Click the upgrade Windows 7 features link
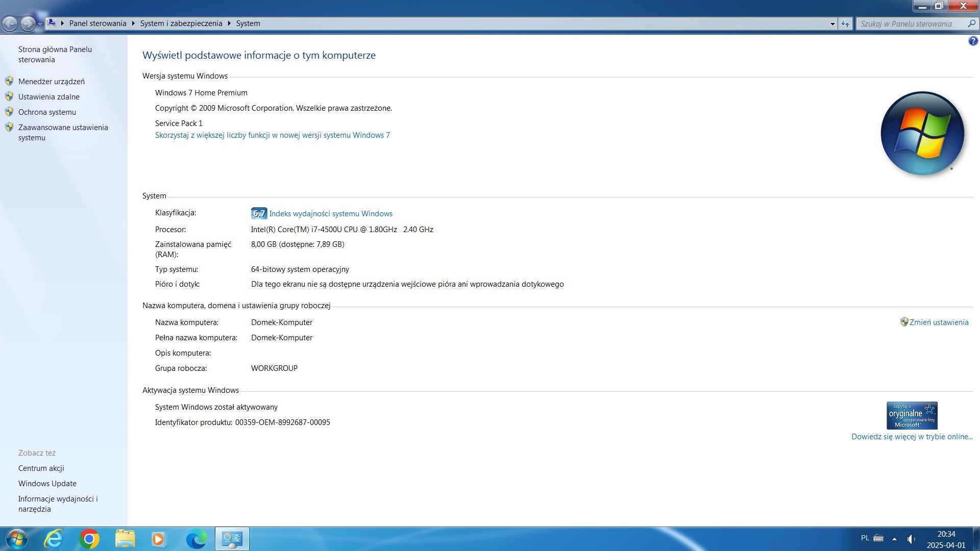Image resolution: width=980 pixels, height=551 pixels. coord(273,135)
